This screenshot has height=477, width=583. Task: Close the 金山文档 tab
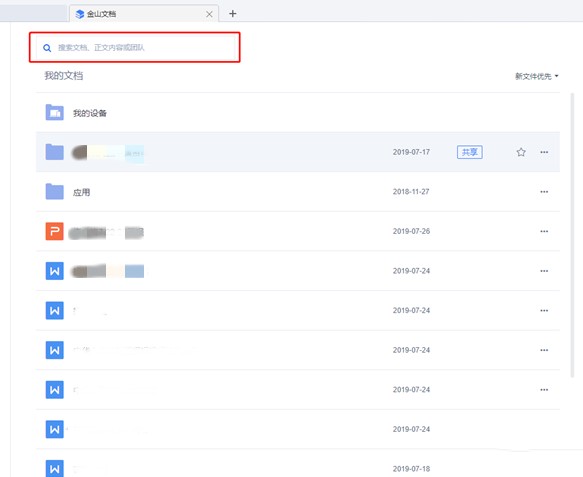(x=209, y=14)
